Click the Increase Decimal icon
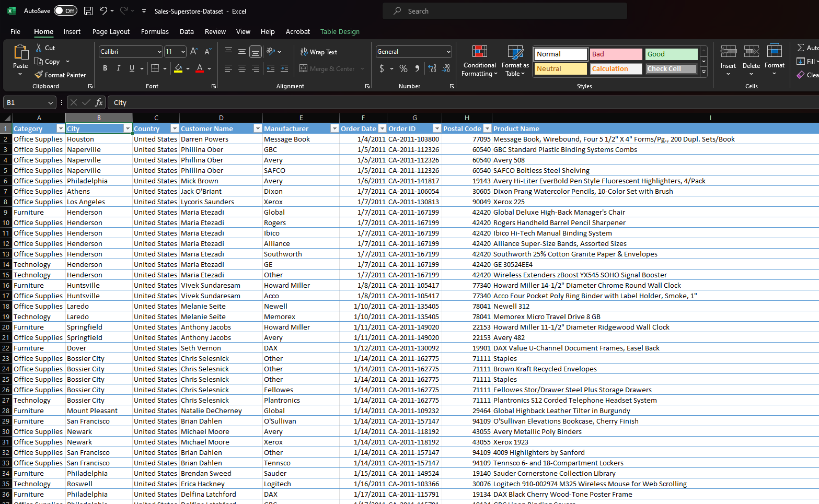The image size is (819, 504). point(432,68)
